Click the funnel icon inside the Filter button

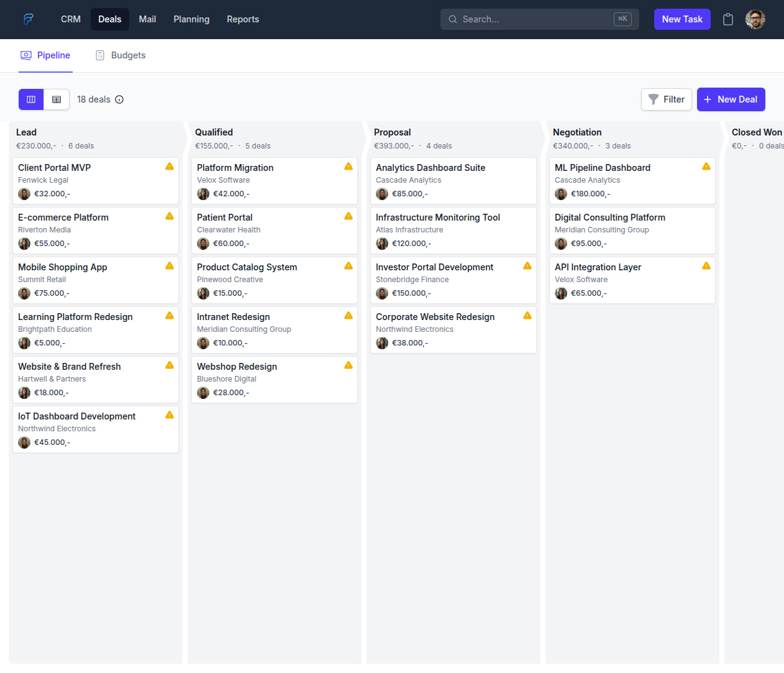pyautogui.click(x=652, y=99)
